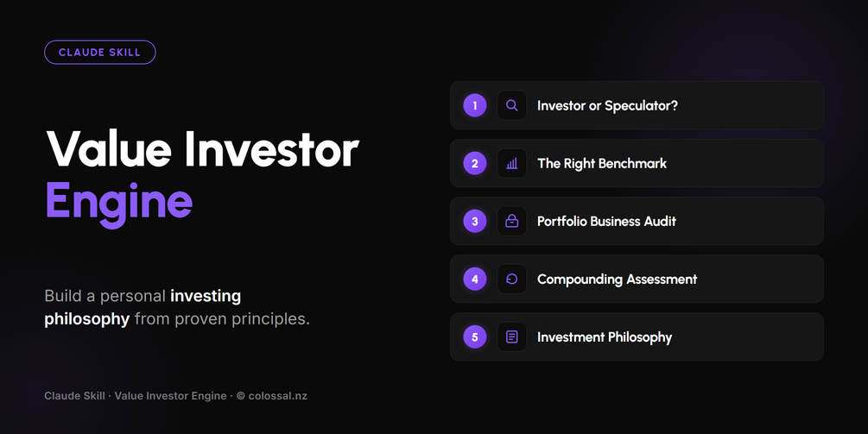Click the purple Engine heading word
This screenshot has width=868, height=434.
pos(119,204)
